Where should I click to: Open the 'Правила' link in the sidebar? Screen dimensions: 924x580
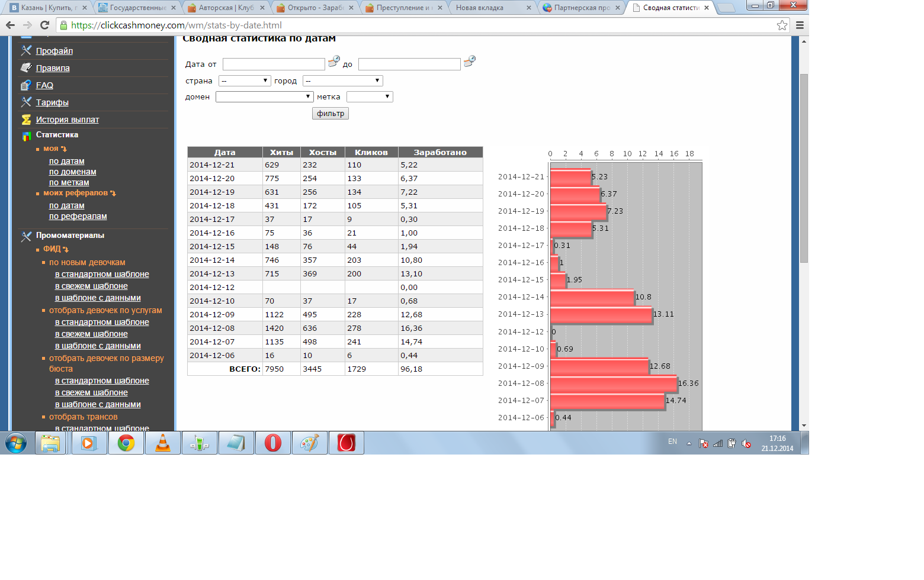[53, 68]
